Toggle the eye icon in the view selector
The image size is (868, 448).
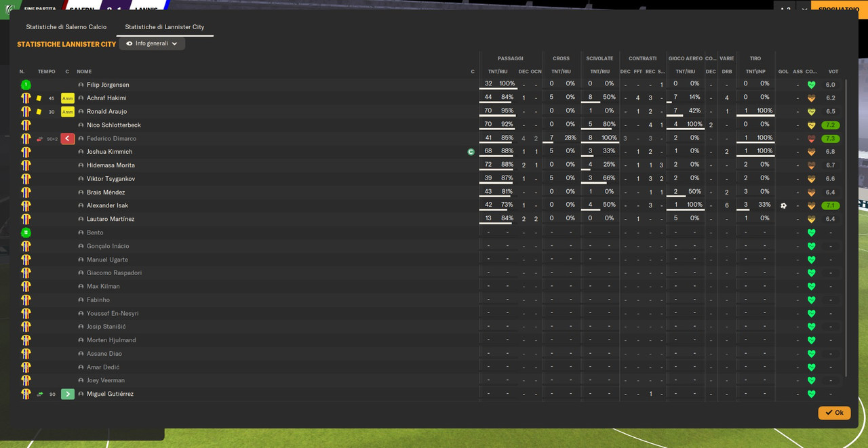coord(130,43)
